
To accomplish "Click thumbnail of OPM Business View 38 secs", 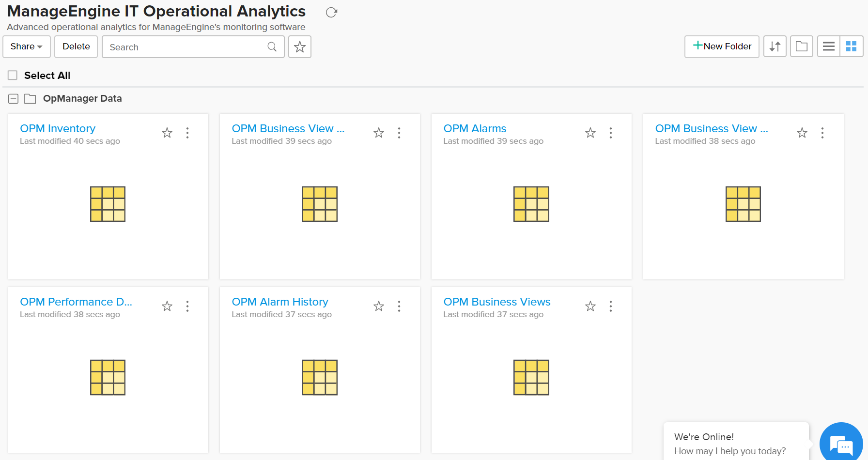I will point(743,204).
